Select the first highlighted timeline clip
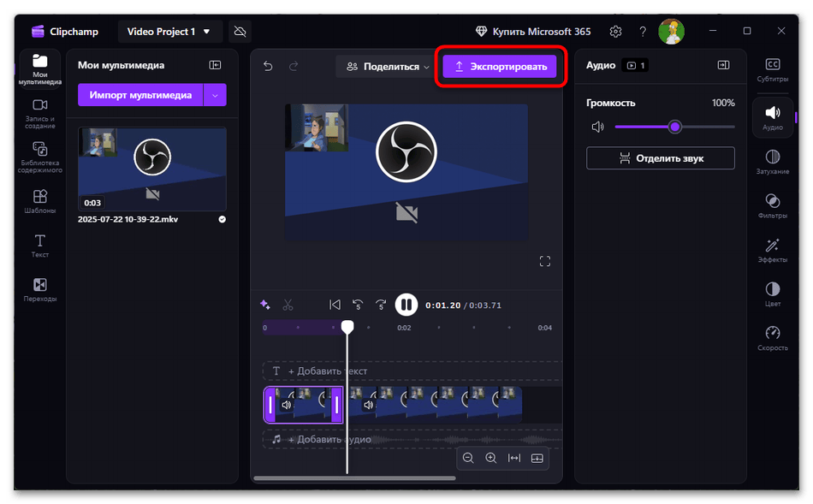 pos(303,405)
